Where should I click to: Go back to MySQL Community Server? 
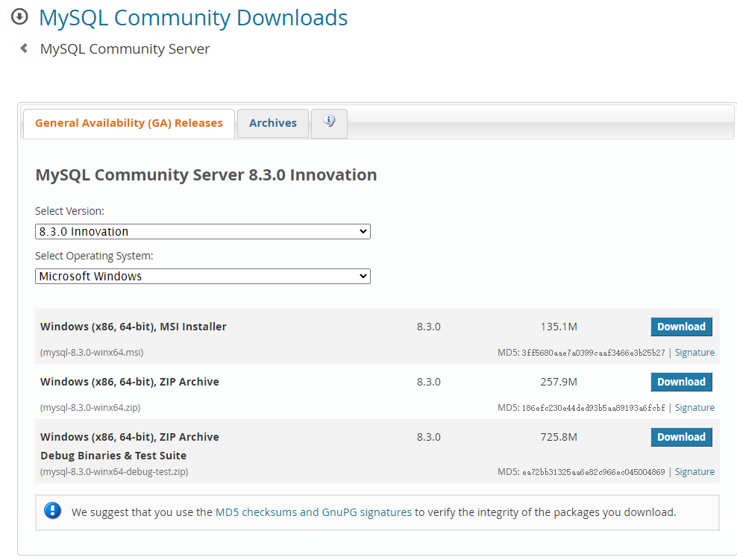[125, 49]
